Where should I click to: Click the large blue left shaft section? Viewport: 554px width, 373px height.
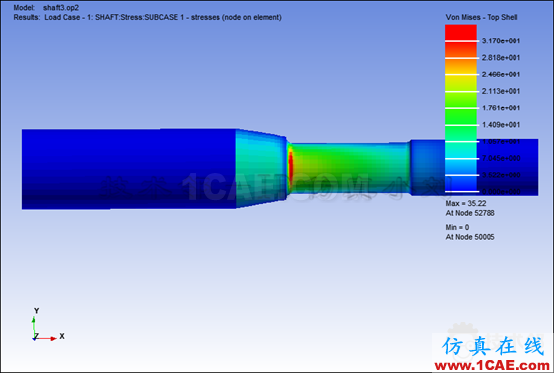coord(129,169)
